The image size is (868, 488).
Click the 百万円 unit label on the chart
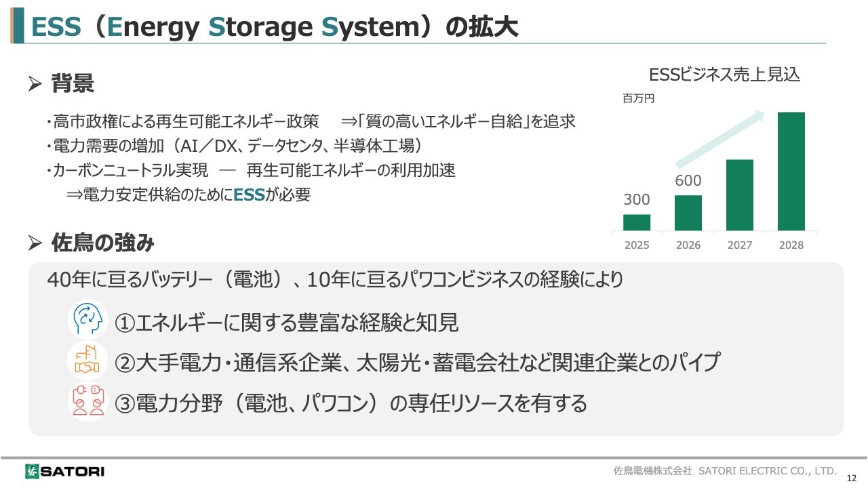coord(638,99)
